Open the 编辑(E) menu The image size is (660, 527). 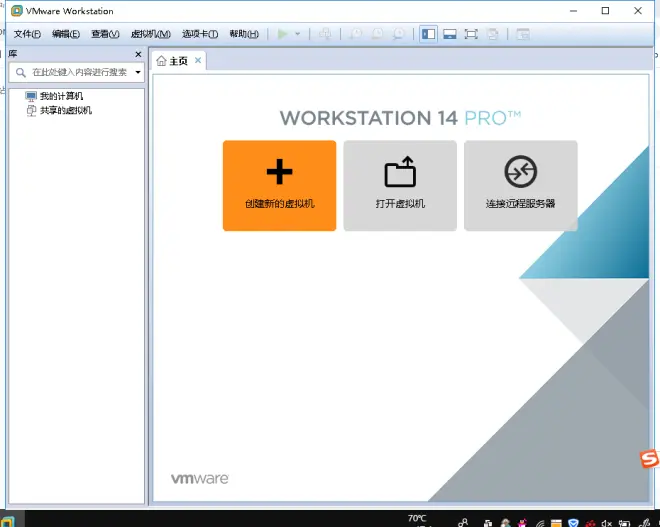point(66,34)
